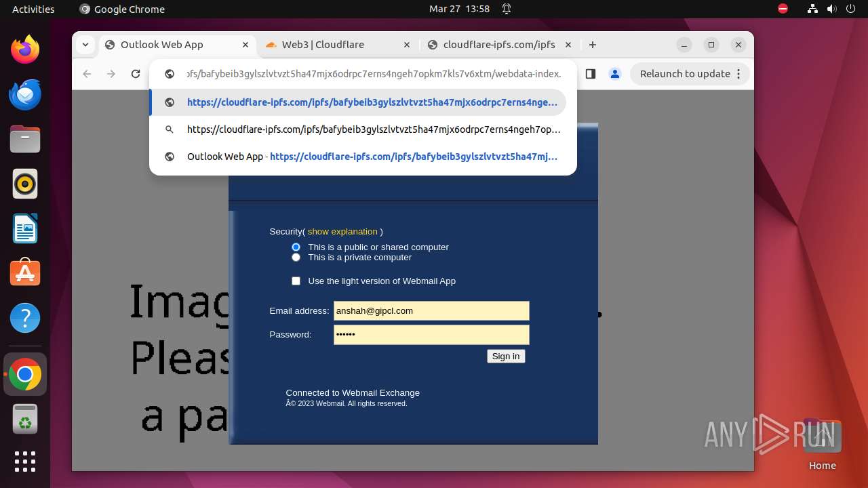Screen dimensions: 868x488
Task: Click into the Password field
Action: point(431,335)
